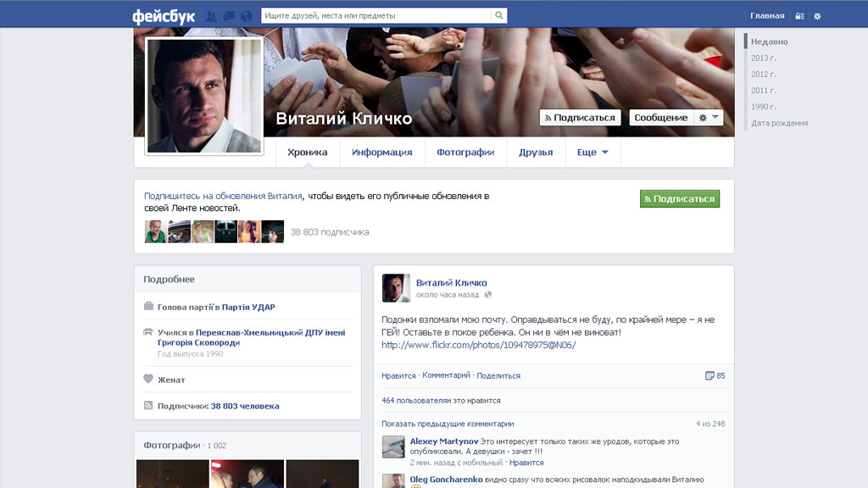Click the search field in top bar
This screenshot has height=488, width=868.
point(376,15)
